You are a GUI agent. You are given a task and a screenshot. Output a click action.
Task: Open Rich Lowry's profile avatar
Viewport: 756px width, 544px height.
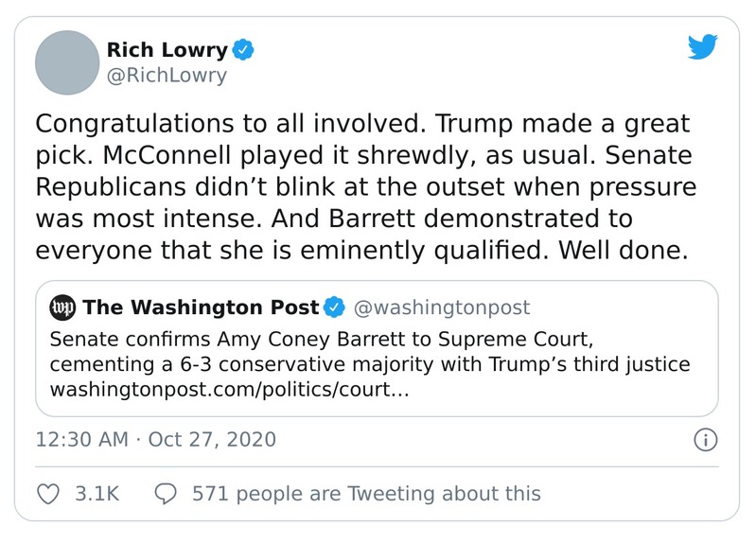point(67,62)
